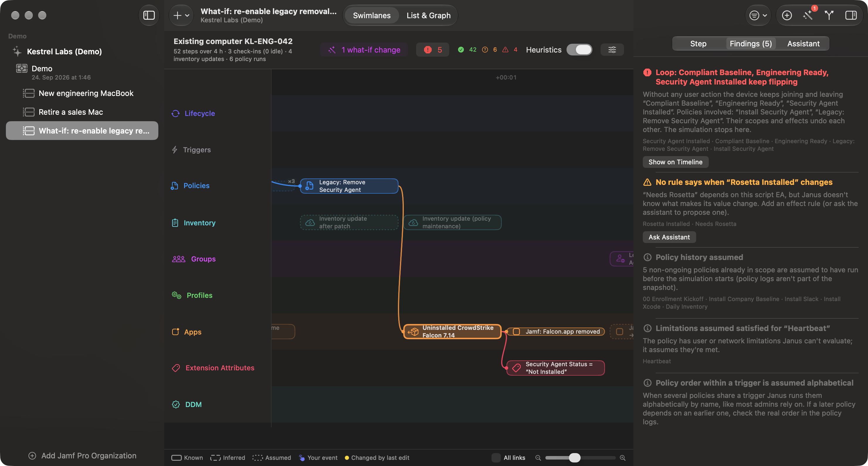The width and height of the screenshot is (868, 466).
Task: Select Uninstalled CrowdStrike Falcon 7.14 node
Action: (452, 332)
